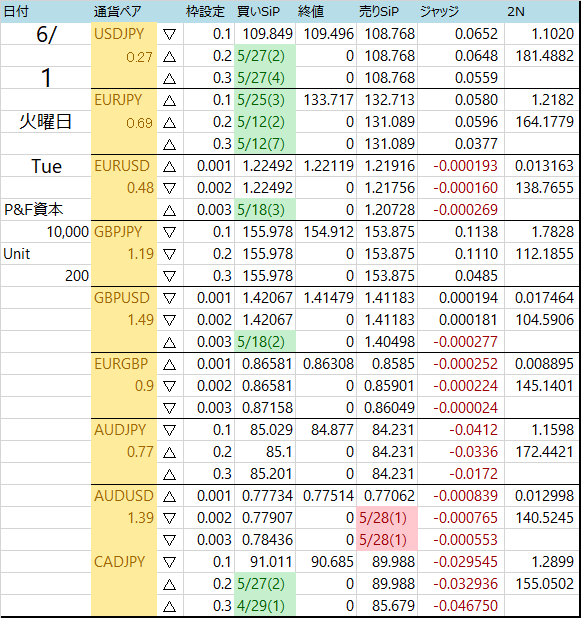Click the green 5/18(2) buy SiP cell
The height and width of the screenshot is (618, 581).
[265, 342]
